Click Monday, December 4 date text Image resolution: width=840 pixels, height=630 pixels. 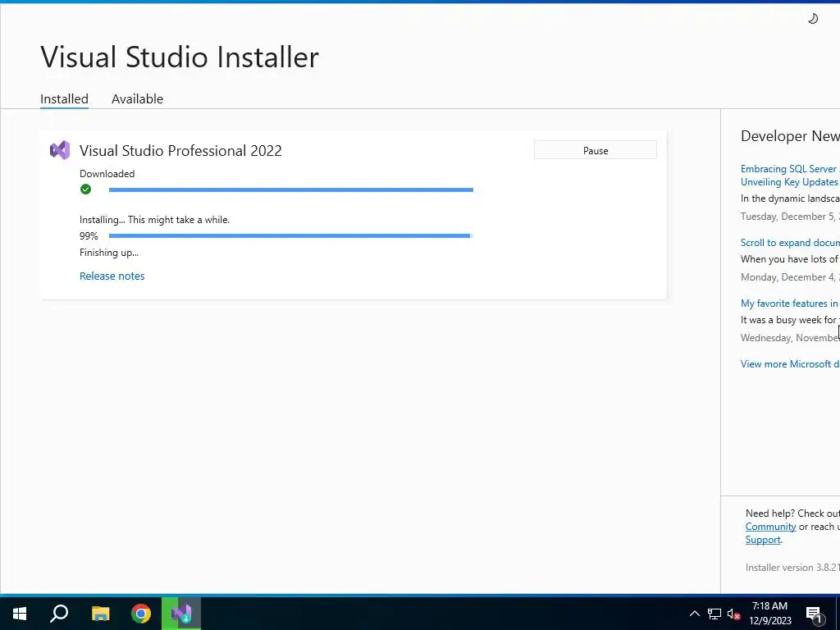coord(790,277)
